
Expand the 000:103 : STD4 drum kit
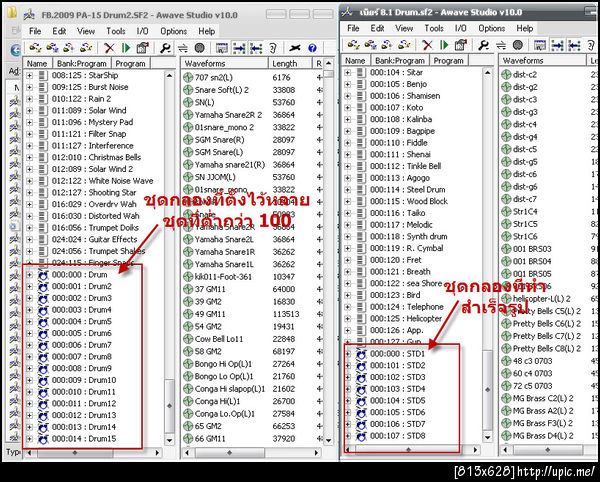pyautogui.click(x=347, y=389)
